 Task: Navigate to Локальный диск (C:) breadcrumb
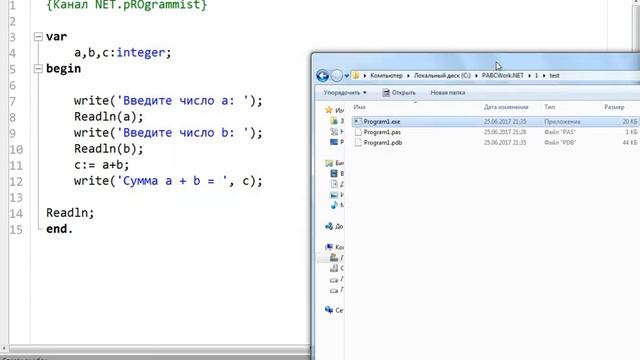click(442, 76)
